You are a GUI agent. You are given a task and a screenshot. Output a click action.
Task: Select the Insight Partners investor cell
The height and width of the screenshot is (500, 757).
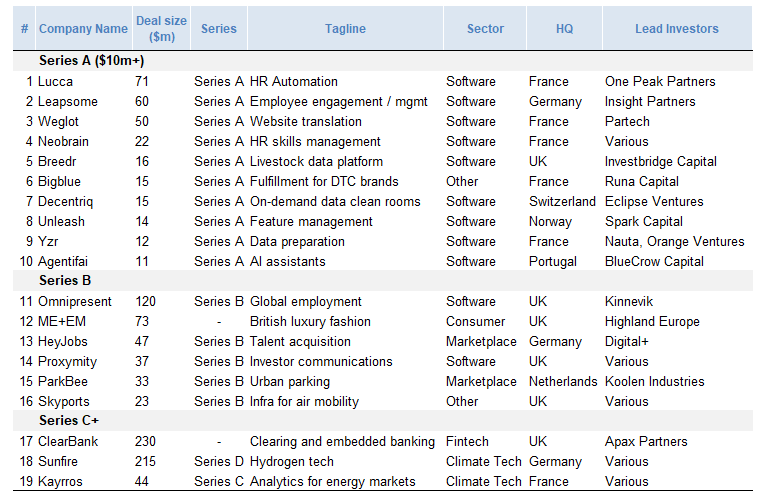pyautogui.click(x=650, y=102)
